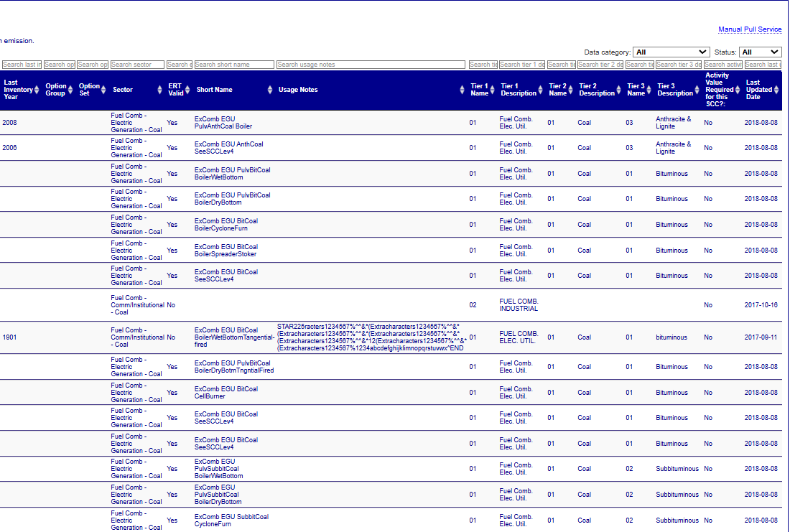Image resolution: width=790 pixels, height=532 pixels.
Task: Focus the Search usage notes input
Action: 371,65
